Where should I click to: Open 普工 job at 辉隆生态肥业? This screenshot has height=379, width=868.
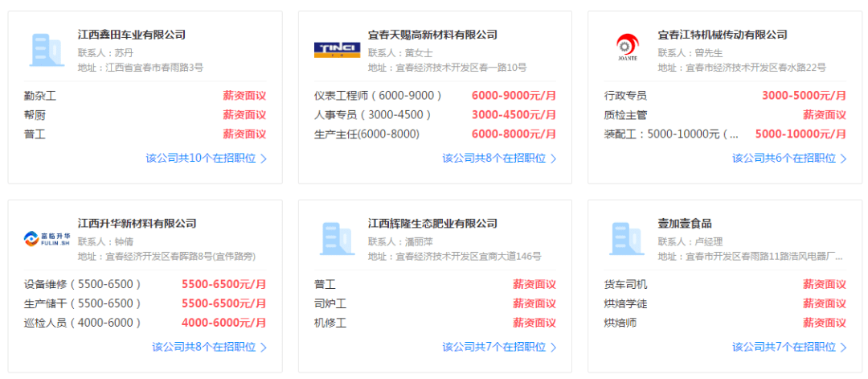point(325,286)
